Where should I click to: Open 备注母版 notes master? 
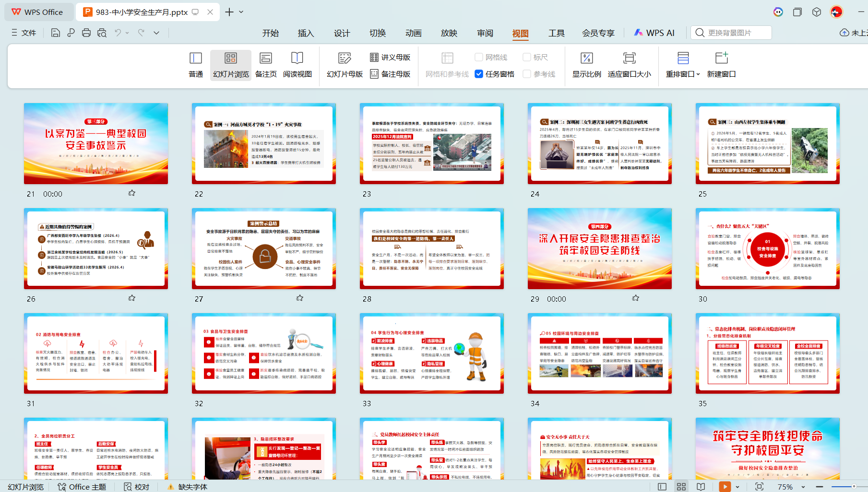pyautogui.click(x=390, y=74)
